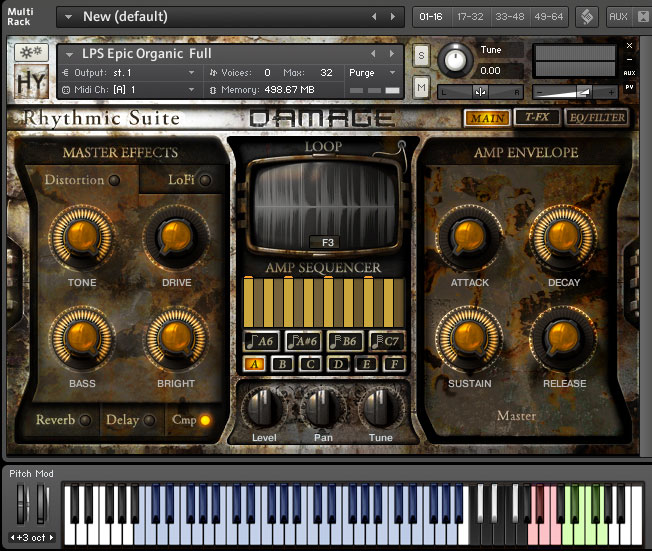Shift keyboard octave down arrow
The width and height of the screenshot is (652, 551).
[x=12, y=537]
